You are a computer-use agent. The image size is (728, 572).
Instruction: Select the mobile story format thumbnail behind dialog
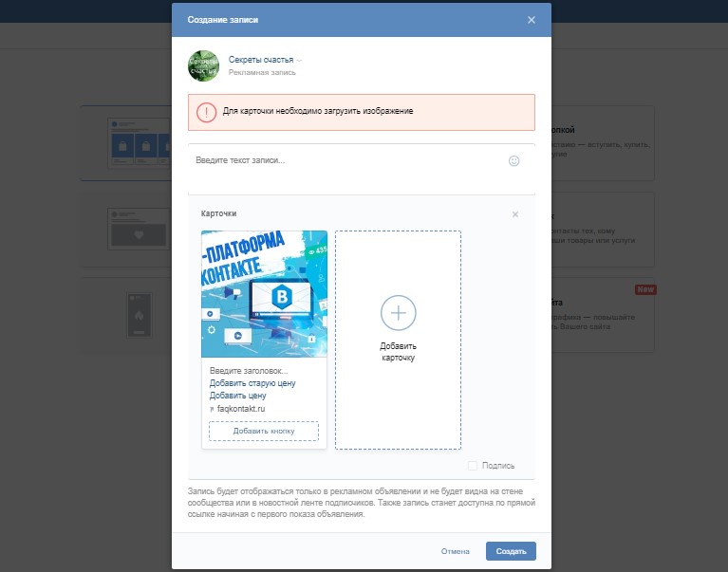click(x=140, y=315)
